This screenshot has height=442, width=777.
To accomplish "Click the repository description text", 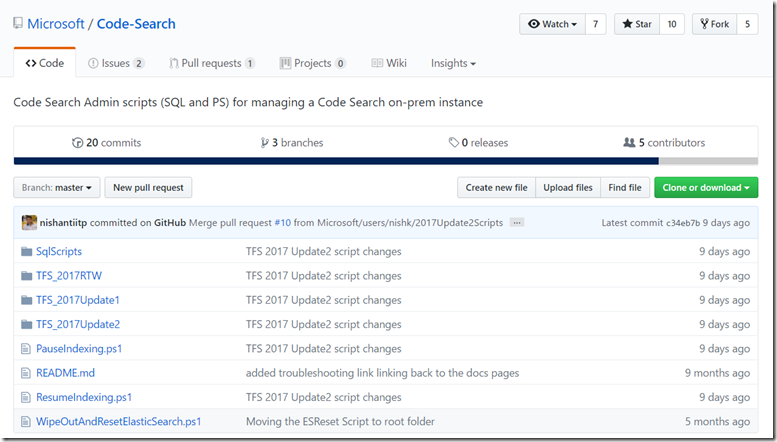I will pyautogui.click(x=248, y=103).
